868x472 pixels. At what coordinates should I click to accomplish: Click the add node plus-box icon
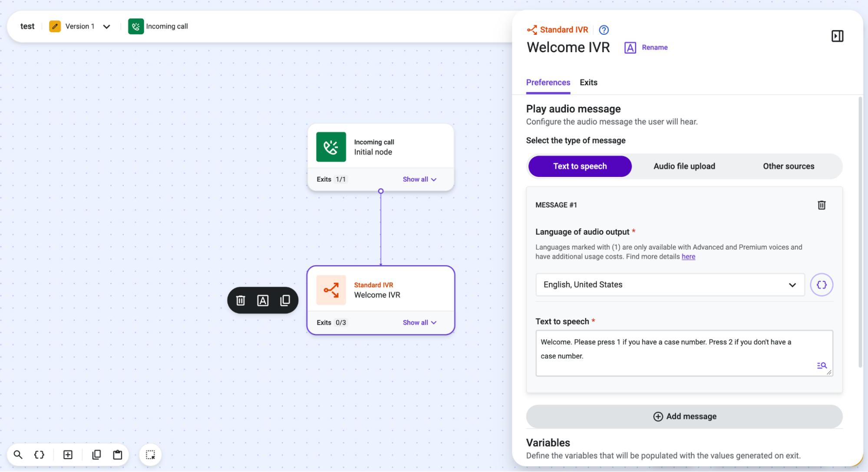[x=68, y=455]
